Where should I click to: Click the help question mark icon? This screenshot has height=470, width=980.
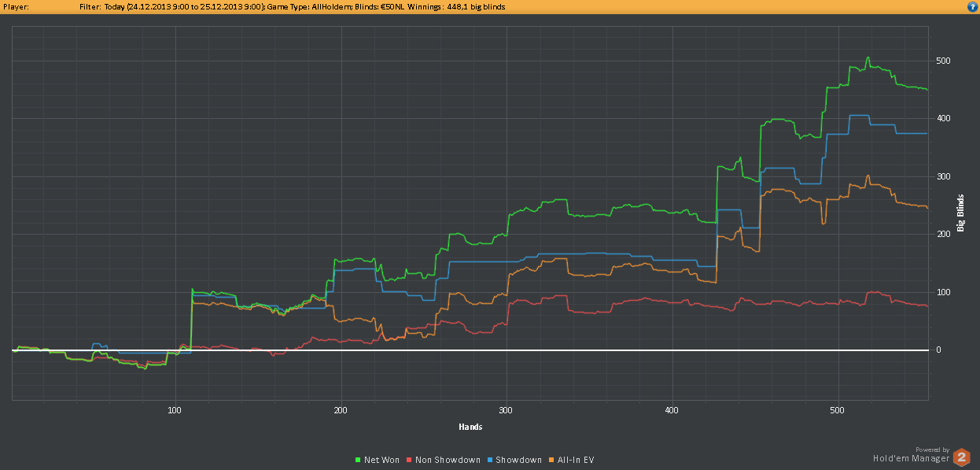tap(972, 6)
